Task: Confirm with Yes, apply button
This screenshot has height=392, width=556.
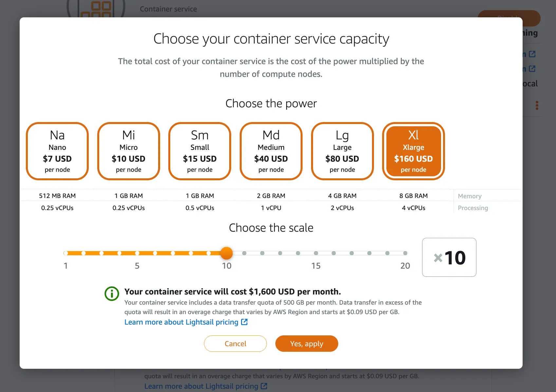Action: coord(306,344)
